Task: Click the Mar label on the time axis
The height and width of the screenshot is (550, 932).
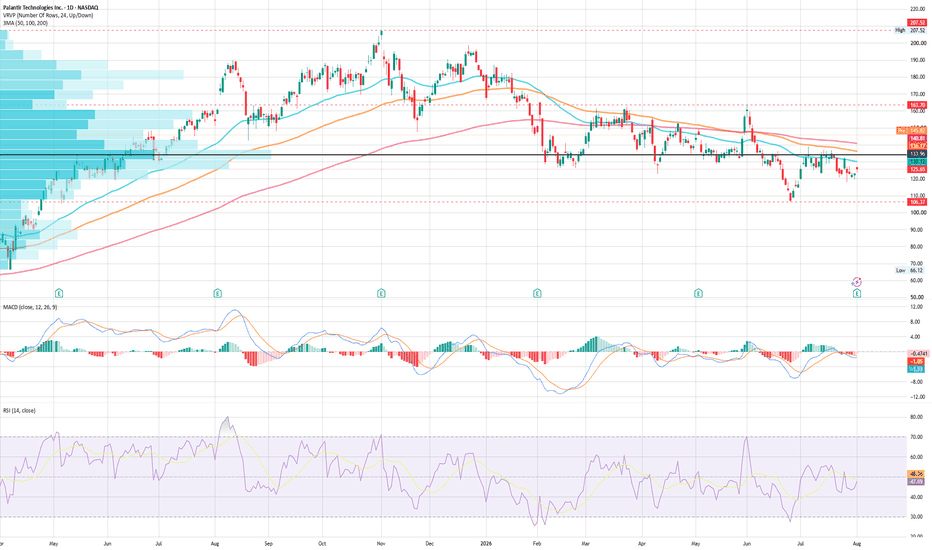Action: click(x=585, y=543)
